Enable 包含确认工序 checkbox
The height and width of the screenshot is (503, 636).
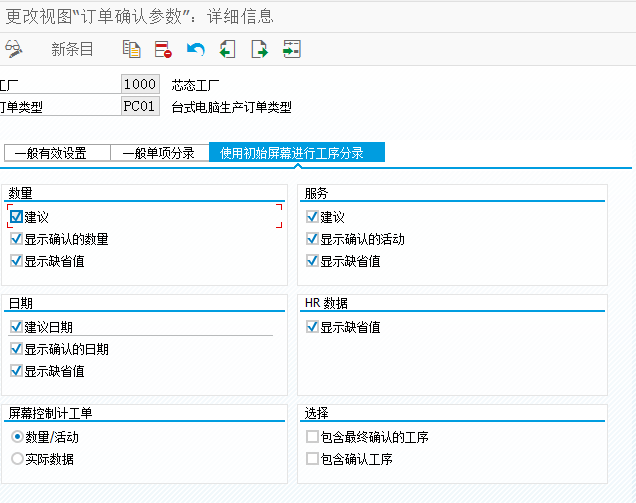pos(312,458)
